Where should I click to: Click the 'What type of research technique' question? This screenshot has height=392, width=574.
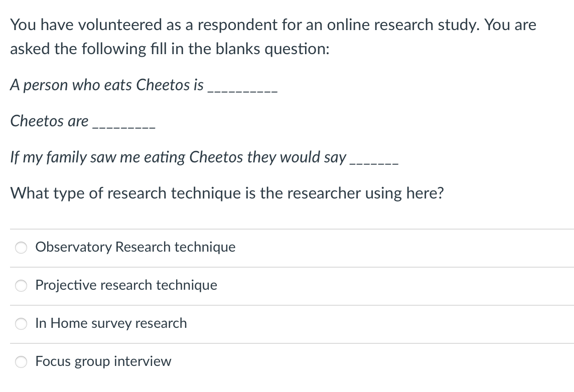pos(227,193)
